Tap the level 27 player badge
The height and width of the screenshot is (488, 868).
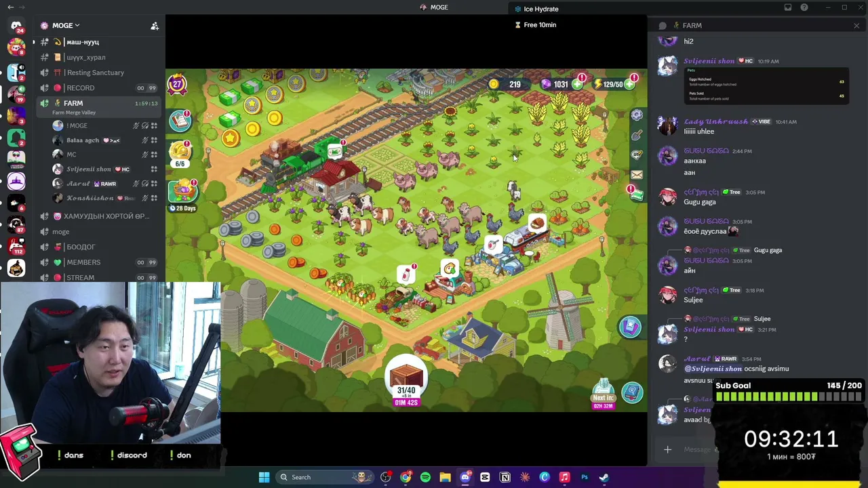pos(177,84)
